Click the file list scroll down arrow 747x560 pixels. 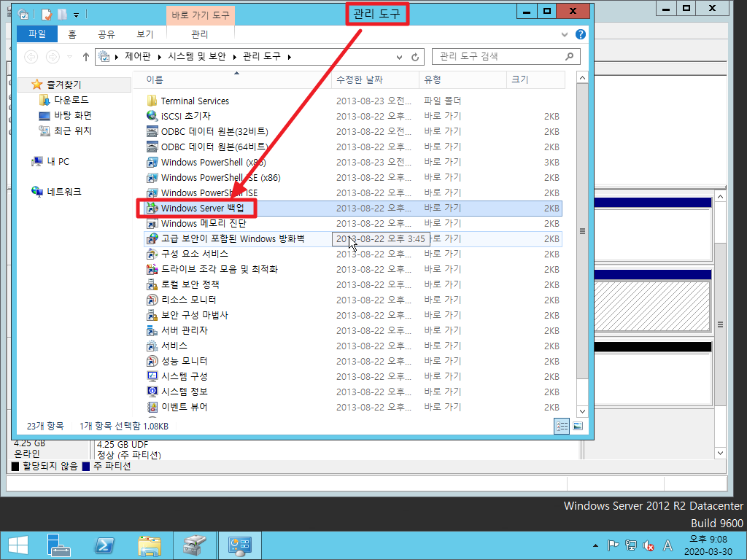pos(582,411)
